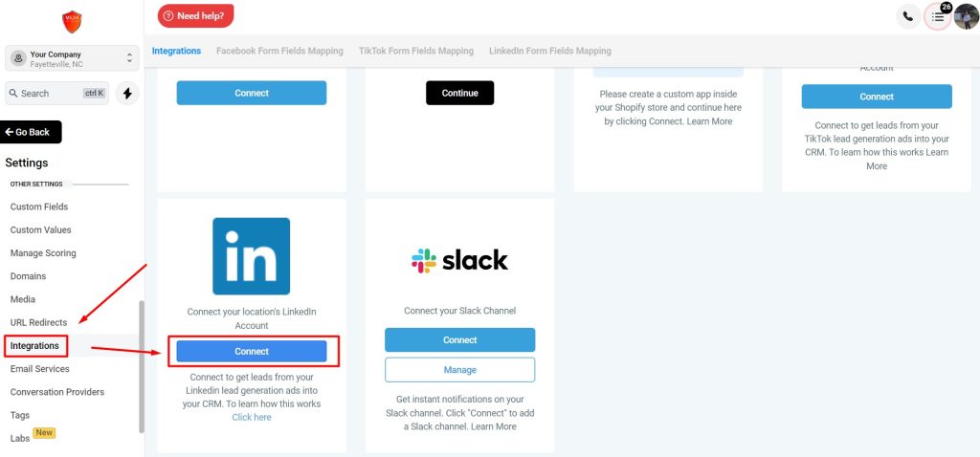The height and width of the screenshot is (457, 980).
Task: Open Media settings
Action: (23, 299)
